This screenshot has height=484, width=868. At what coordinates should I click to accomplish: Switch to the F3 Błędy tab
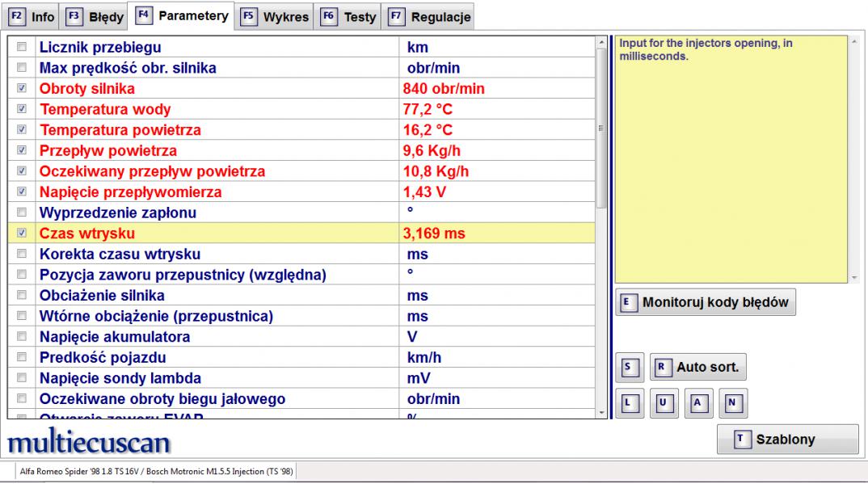95,17
